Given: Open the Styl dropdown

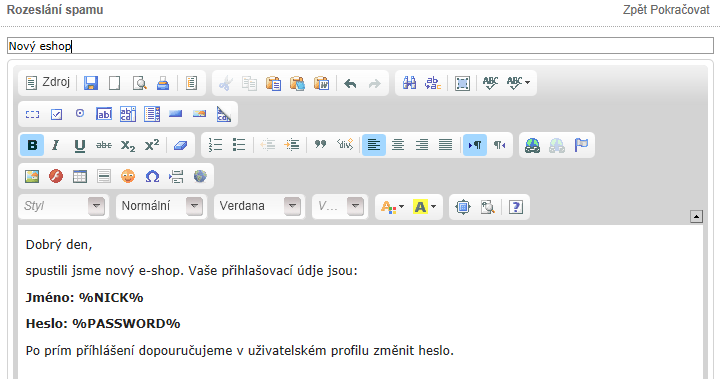Looking at the screenshot, I should coord(63,206).
